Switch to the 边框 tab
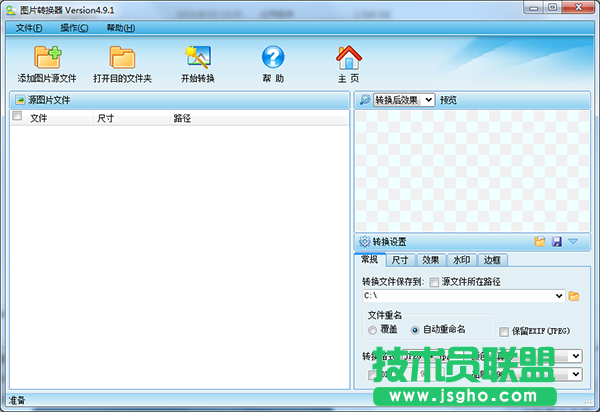 (492, 260)
